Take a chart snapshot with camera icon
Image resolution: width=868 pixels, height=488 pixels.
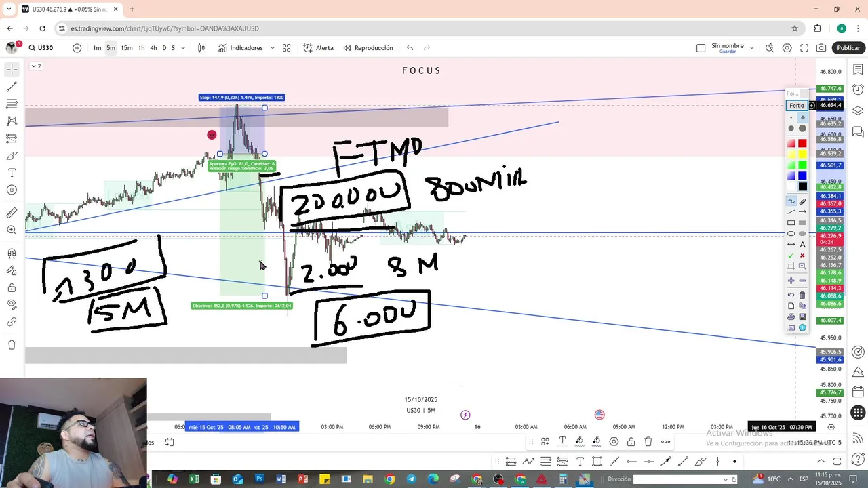(x=821, y=48)
